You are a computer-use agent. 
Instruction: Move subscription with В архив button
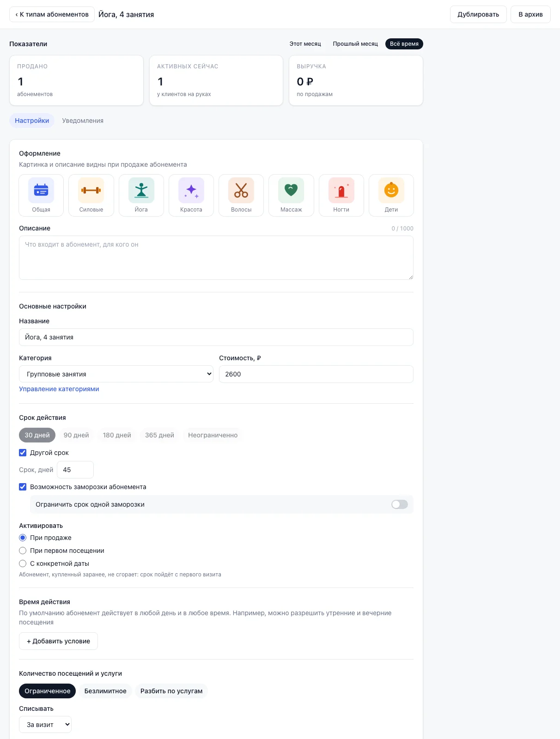tap(530, 14)
